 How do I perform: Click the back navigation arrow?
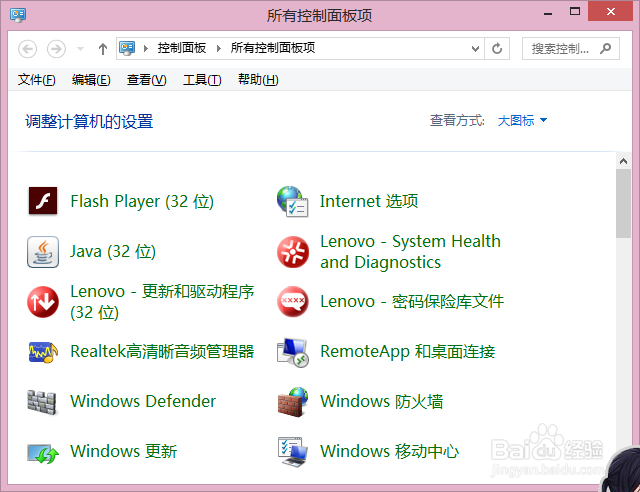tap(28, 49)
